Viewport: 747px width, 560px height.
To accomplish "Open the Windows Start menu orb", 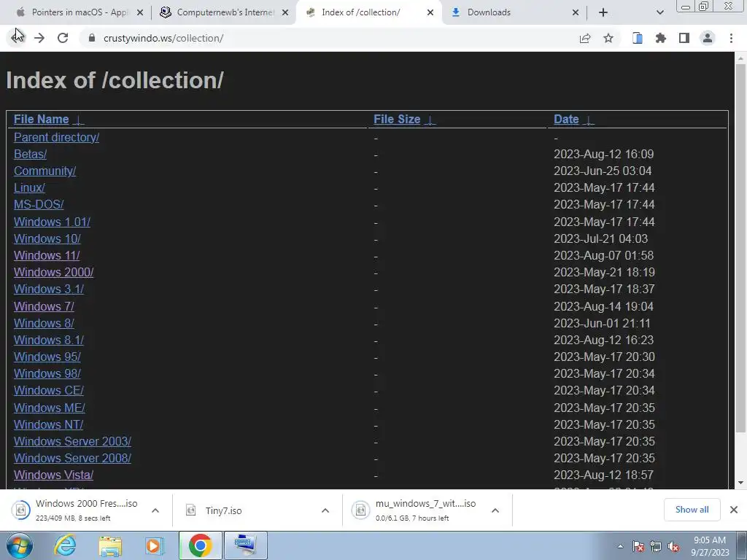I will [19, 545].
